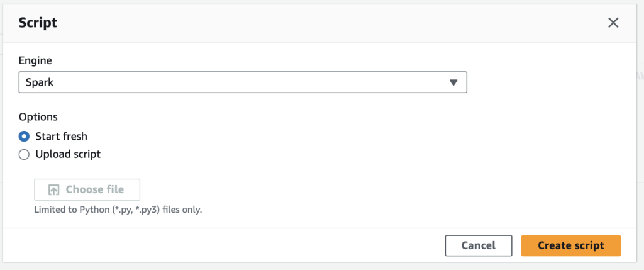Click the Script dialog title
644x270 pixels.
(x=38, y=23)
